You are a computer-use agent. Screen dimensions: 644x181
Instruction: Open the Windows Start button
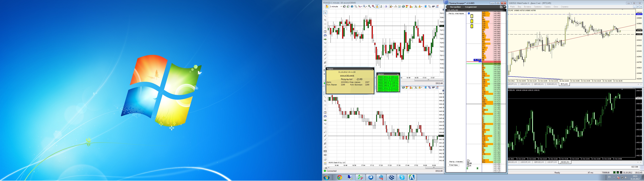[x=326, y=177]
